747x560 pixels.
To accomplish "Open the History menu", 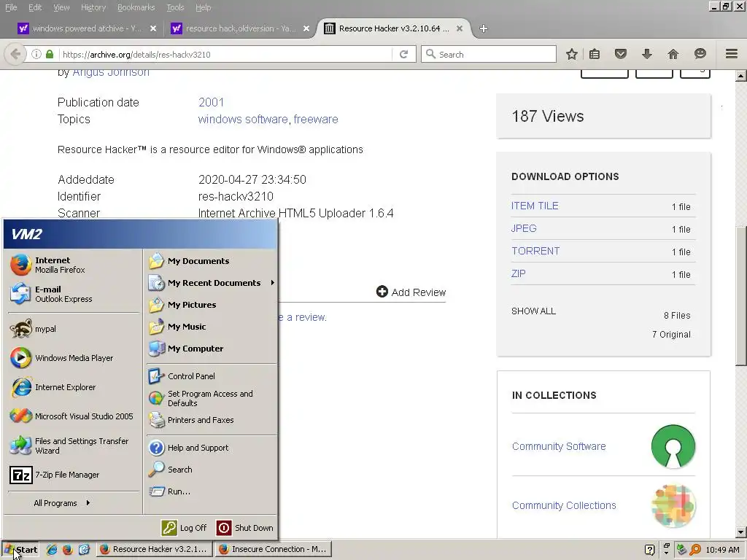I will pyautogui.click(x=93, y=7).
